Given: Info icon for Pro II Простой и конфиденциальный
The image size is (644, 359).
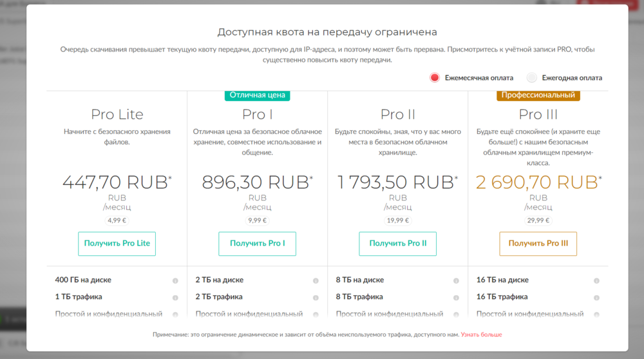Looking at the screenshot, I should coord(456,315).
